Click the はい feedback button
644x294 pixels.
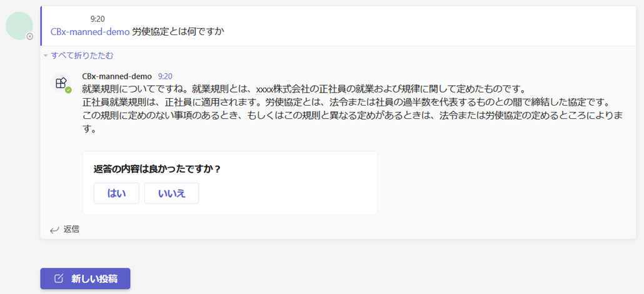pos(117,193)
